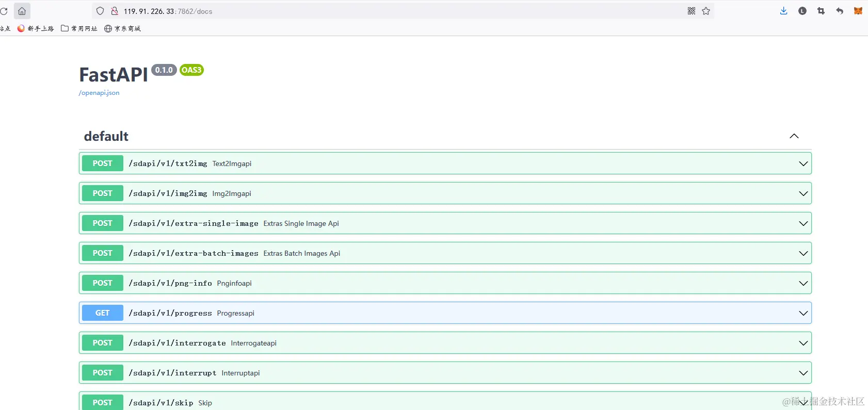Click the POST button for skip
The image size is (868, 410).
coord(103,402)
